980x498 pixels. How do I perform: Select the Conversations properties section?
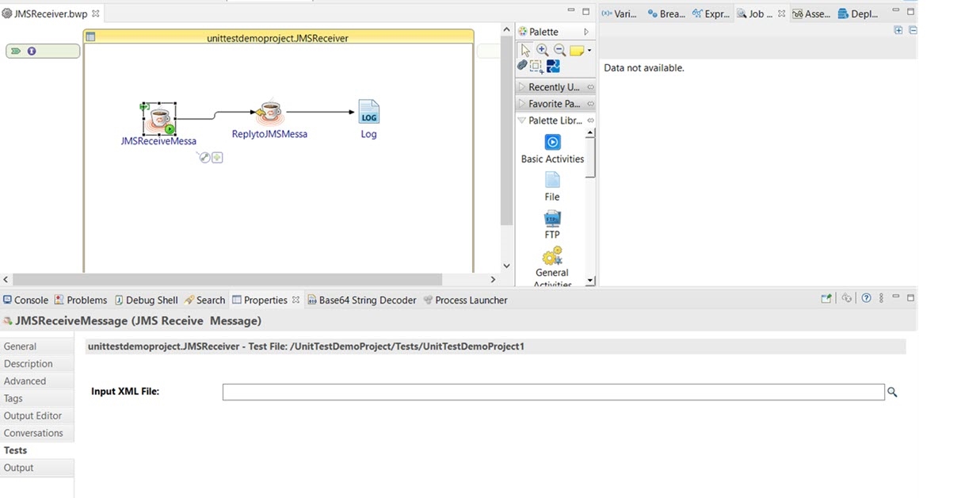[x=36, y=433]
